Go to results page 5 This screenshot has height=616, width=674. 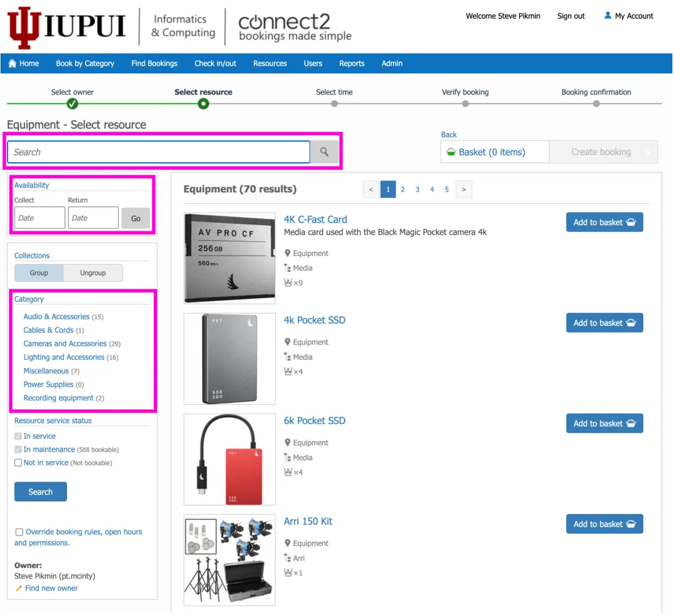coord(447,190)
